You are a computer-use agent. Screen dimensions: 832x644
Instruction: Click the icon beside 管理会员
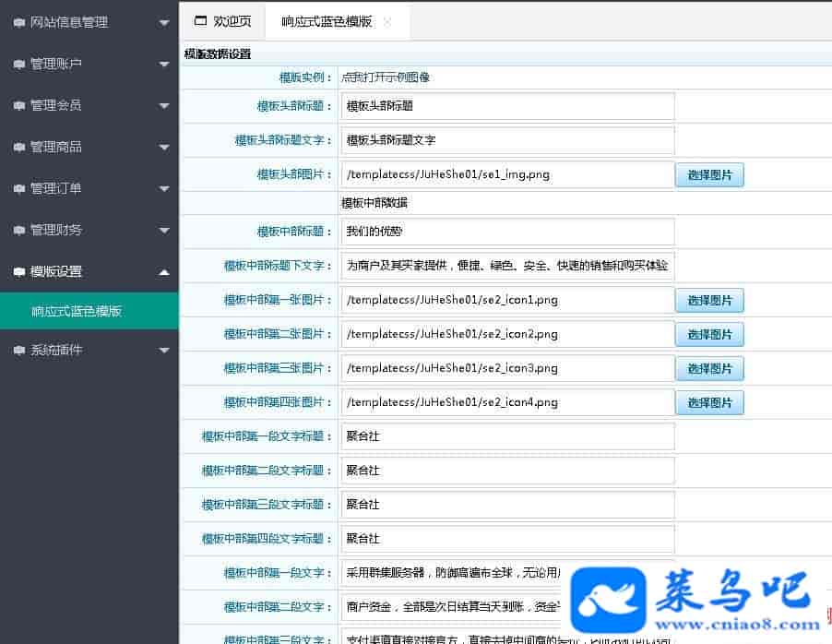pyautogui.click(x=19, y=105)
